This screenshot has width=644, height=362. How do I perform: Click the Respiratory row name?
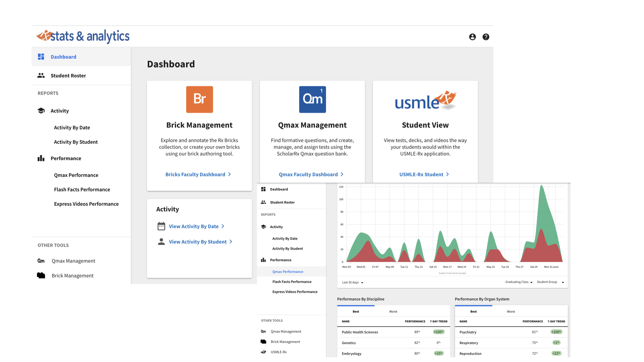[469, 343]
